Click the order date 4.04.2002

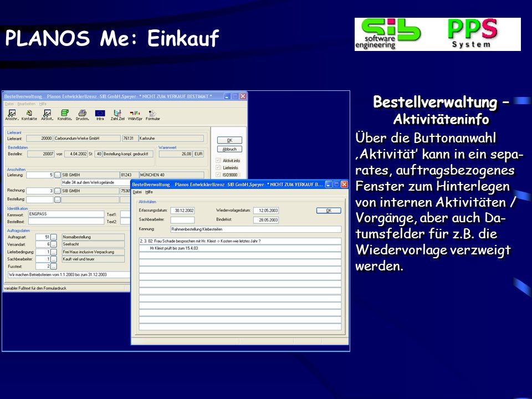pos(76,154)
